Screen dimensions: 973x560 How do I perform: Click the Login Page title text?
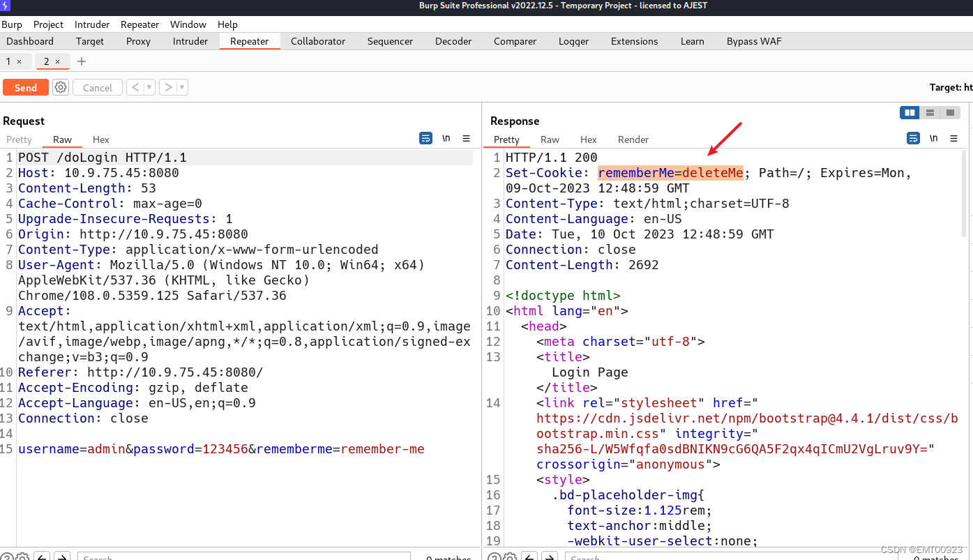coord(589,372)
